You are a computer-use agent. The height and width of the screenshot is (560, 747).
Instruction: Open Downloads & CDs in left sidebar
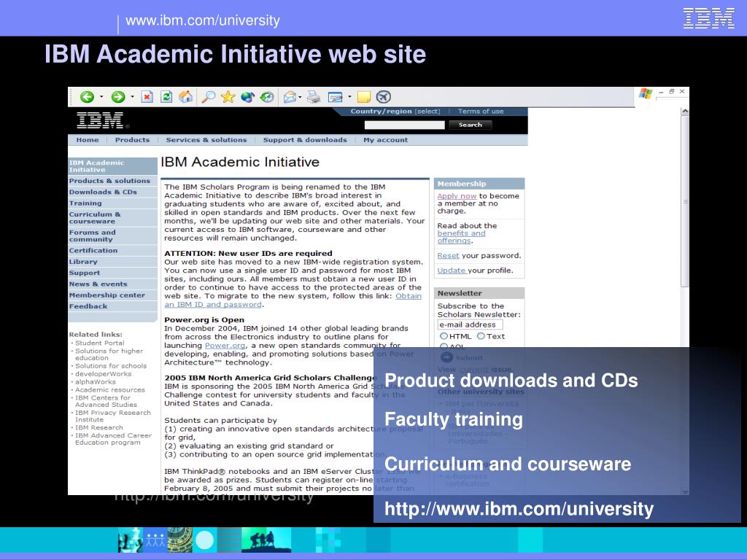(x=112, y=192)
